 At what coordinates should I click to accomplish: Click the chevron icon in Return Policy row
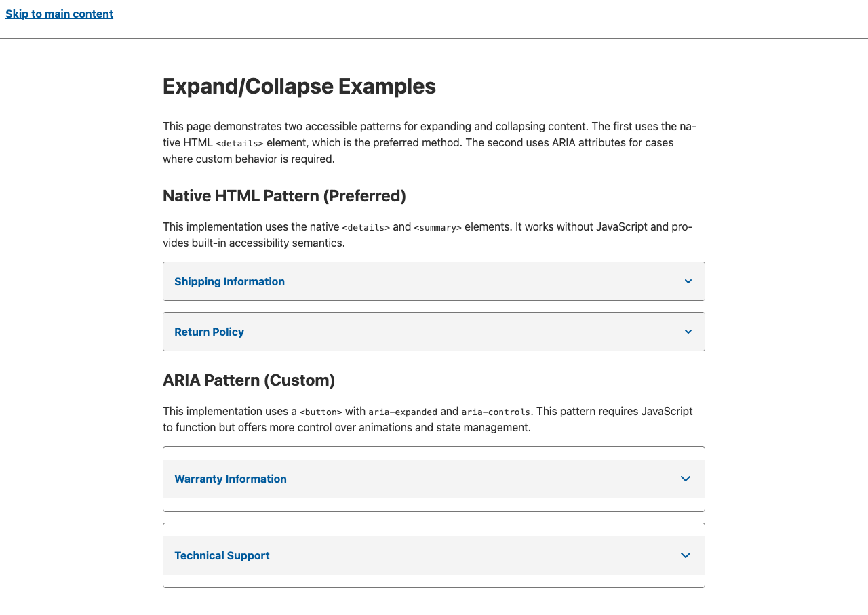click(688, 332)
